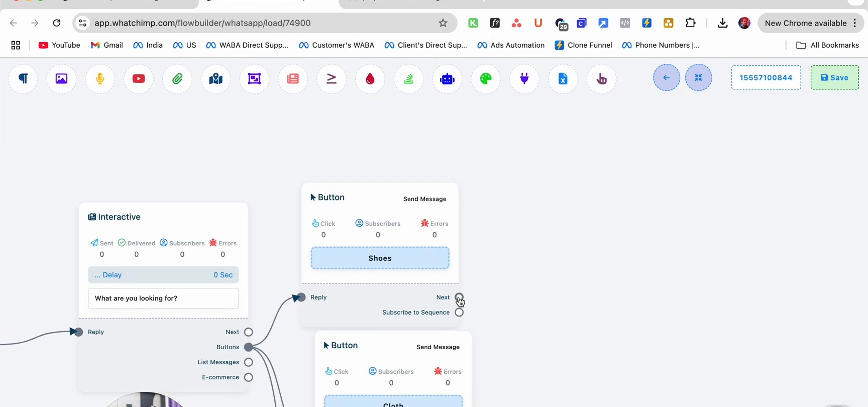Click the Click counter icon on the Shoes node

[x=315, y=223]
